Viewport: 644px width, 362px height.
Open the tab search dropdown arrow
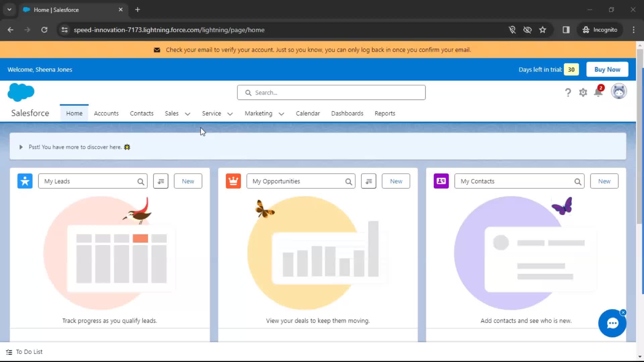point(9,10)
